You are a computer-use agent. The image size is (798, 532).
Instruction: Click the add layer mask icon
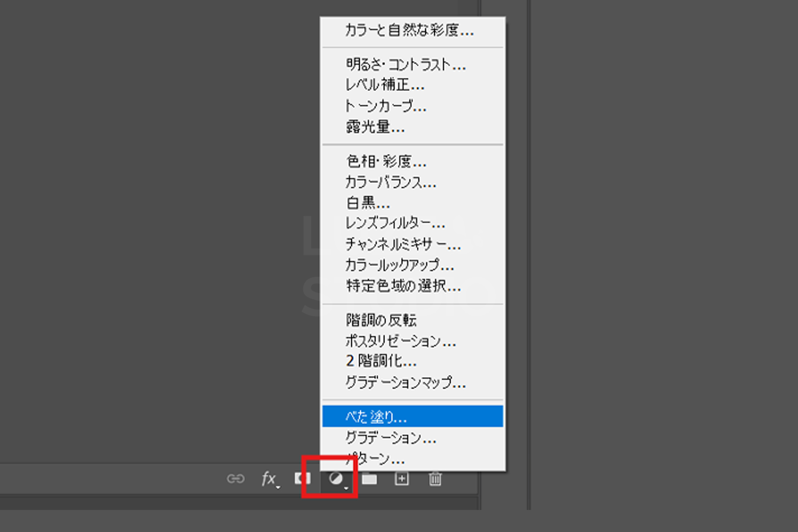[x=302, y=478]
